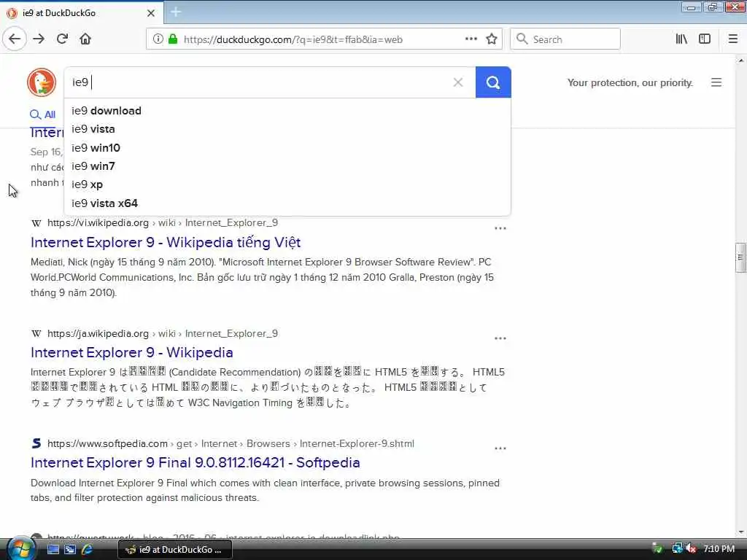The image size is (747, 560).
Task: Choose suggestion ie9 xp
Action: pyautogui.click(x=287, y=184)
